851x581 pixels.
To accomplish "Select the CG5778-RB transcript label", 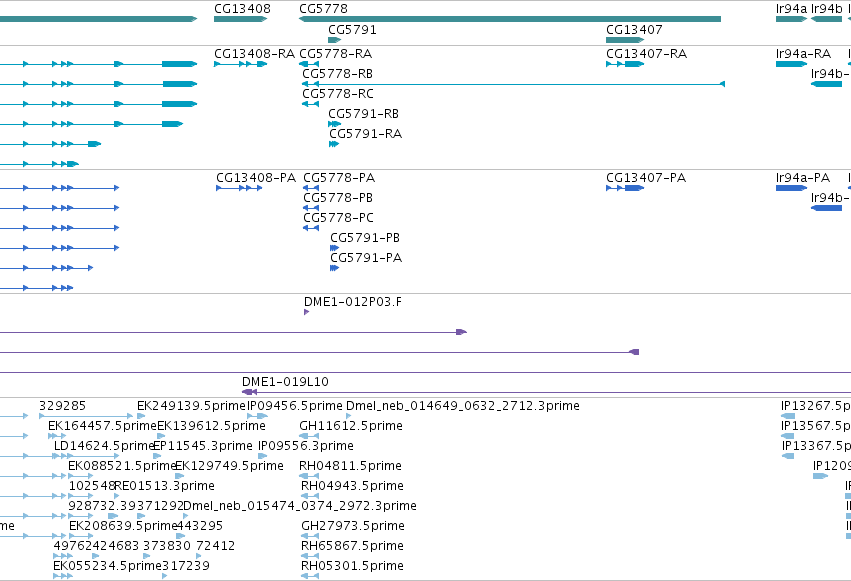I will click(x=338, y=74).
